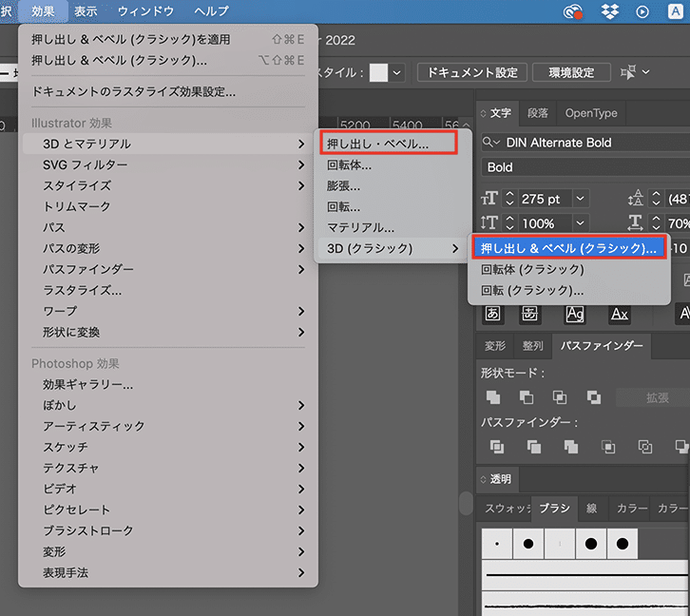Choose 押し出し & ベベル (クラシック)... highlighted item
This screenshot has height=616, width=690.
569,248
